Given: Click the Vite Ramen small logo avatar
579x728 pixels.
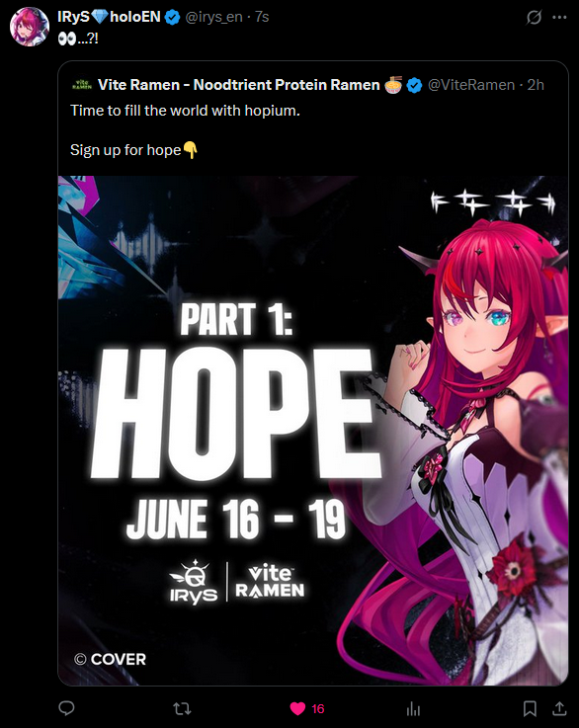Looking at the screenshot, I should pos(82,85).
